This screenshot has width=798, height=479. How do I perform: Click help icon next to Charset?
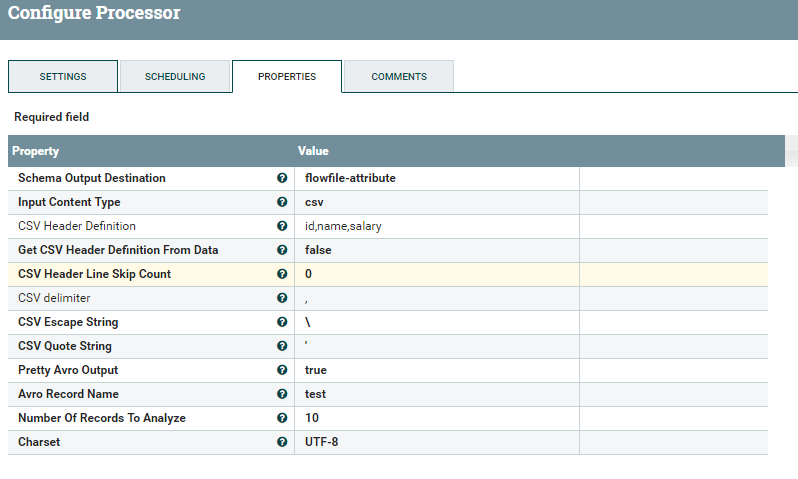pos(282,442)
